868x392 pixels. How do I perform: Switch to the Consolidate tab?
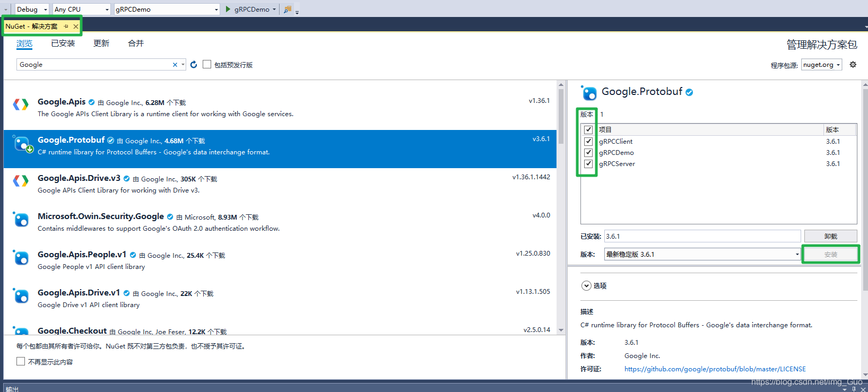136,43
